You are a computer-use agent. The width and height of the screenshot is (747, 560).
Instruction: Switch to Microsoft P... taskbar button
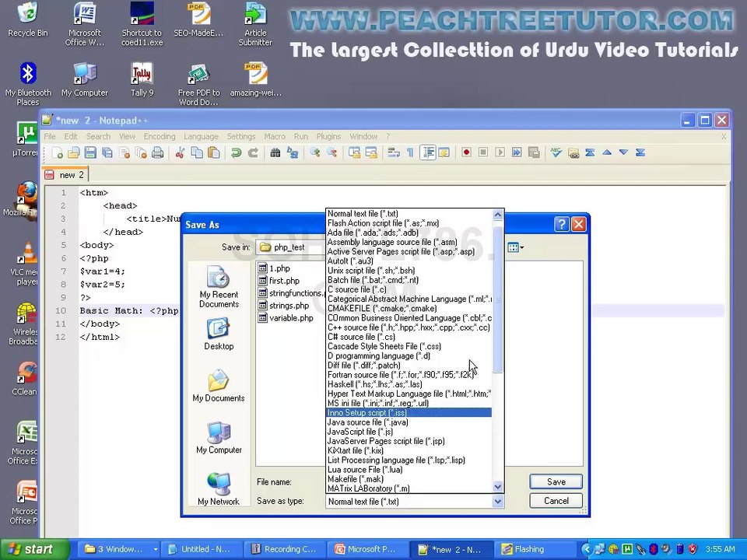367,549
